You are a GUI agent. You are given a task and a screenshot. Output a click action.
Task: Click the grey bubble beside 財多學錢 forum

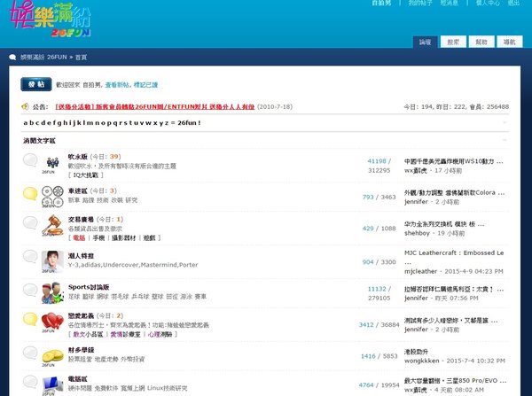[30, 353]
